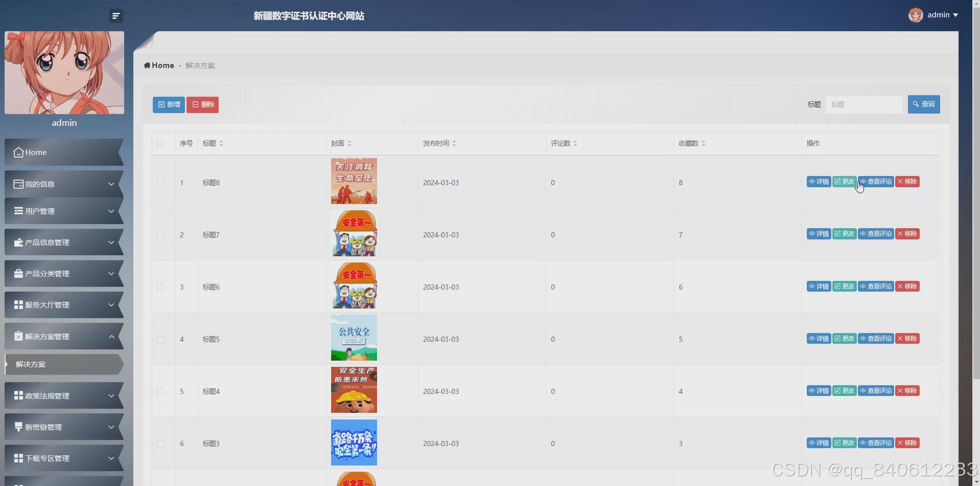Sort by the 评论数 column sort arrows
Viewport: 980px width, 486px height.
pyautogui.click(x=575, y=143)
